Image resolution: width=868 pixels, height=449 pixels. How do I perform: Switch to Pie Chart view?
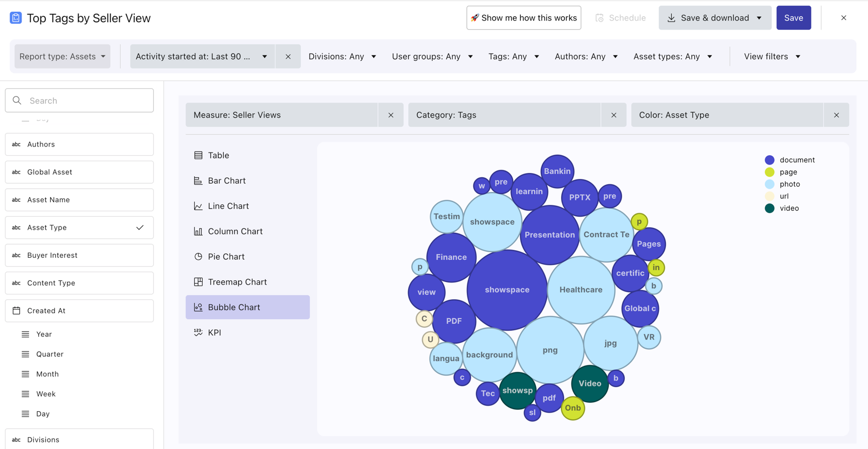coord(226,257)
